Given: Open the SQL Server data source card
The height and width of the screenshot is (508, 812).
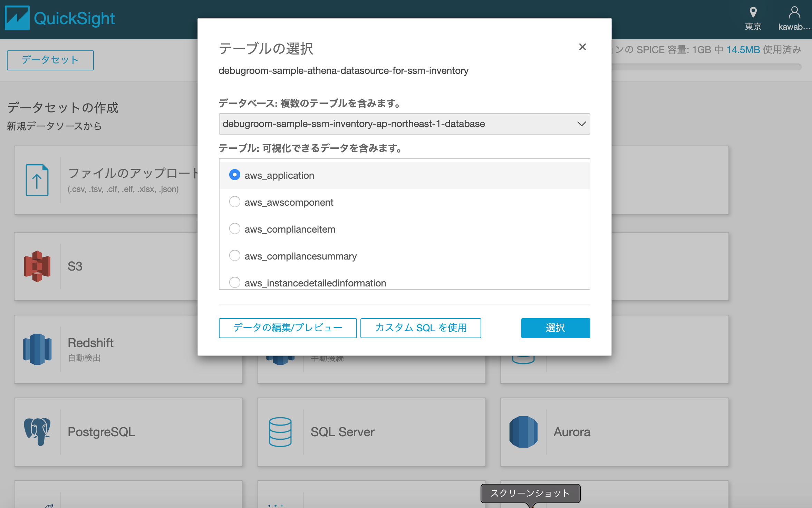Looking at the screenshot, I should point(371,432).
